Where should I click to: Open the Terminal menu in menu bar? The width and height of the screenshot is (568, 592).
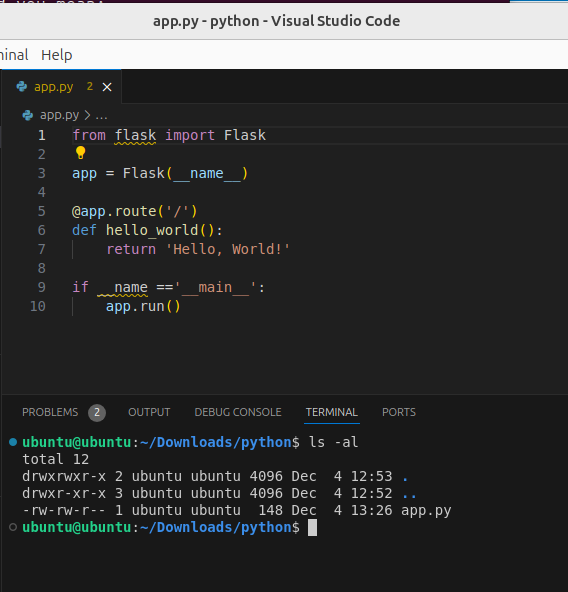tap(14, 55)
